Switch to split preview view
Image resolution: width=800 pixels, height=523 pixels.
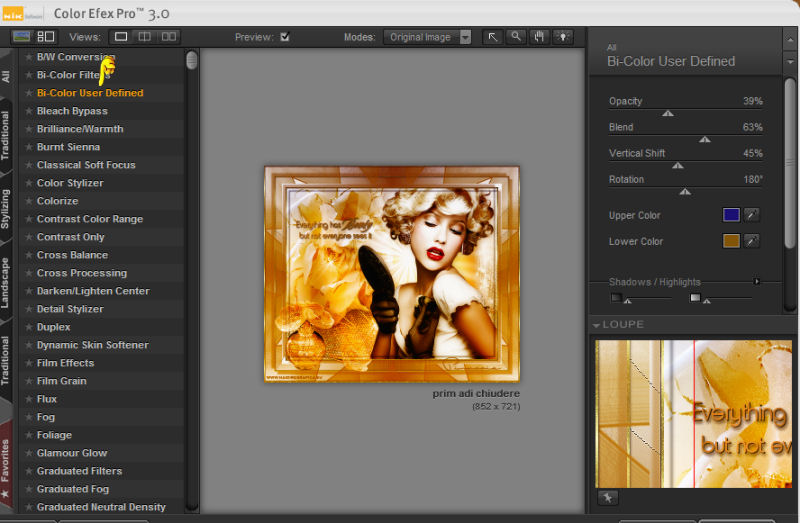pos(145,37)
